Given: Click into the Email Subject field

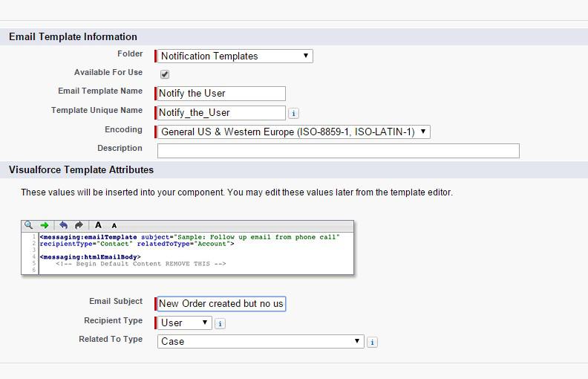Looking at the screenshot, I should pyautogui.click(x=221, y=304).
